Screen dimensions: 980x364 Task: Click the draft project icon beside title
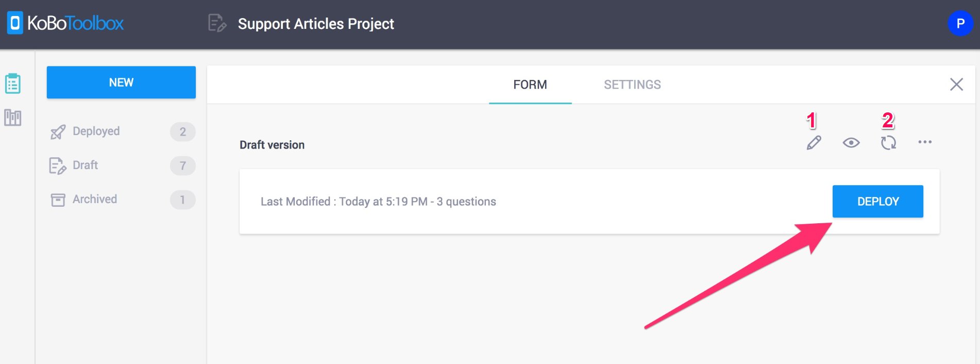point(217,23)
